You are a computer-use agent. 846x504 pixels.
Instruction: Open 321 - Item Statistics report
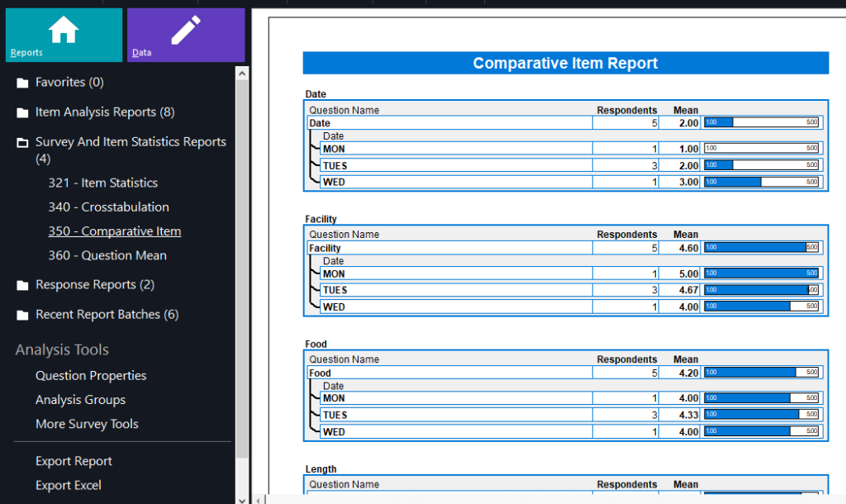(103, 183)
